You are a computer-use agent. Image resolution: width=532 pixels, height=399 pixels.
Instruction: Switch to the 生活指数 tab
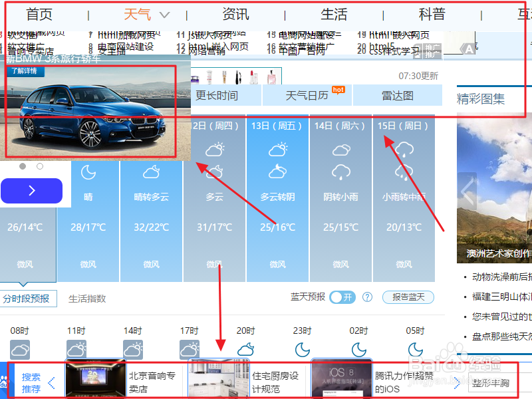tap(87, 299)
